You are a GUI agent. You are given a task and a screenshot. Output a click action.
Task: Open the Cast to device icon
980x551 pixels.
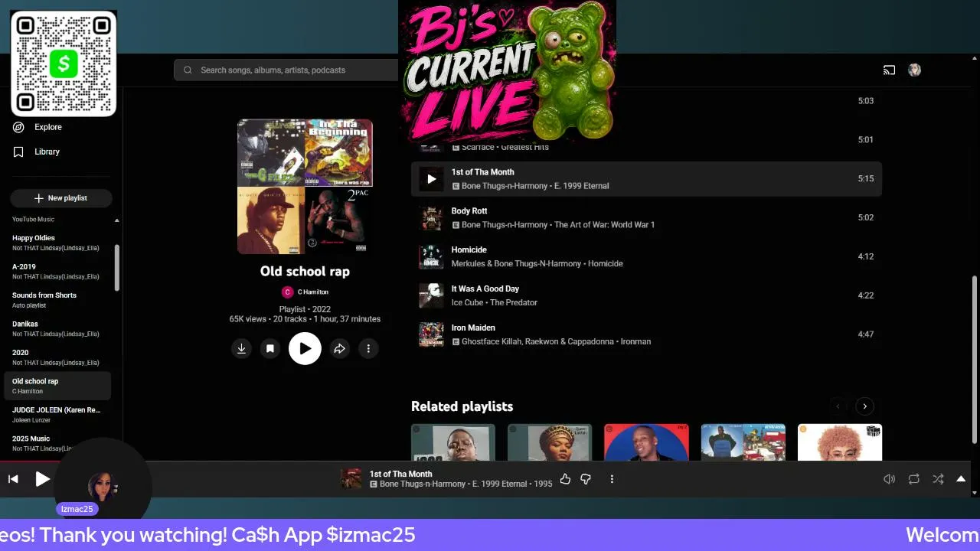(889, 70)
